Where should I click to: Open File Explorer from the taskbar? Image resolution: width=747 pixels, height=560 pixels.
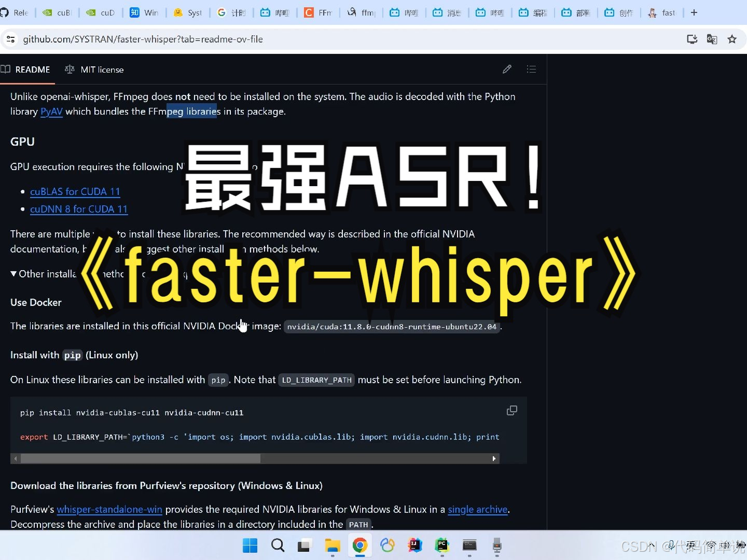pyautogui.click(x=333, y=545)
